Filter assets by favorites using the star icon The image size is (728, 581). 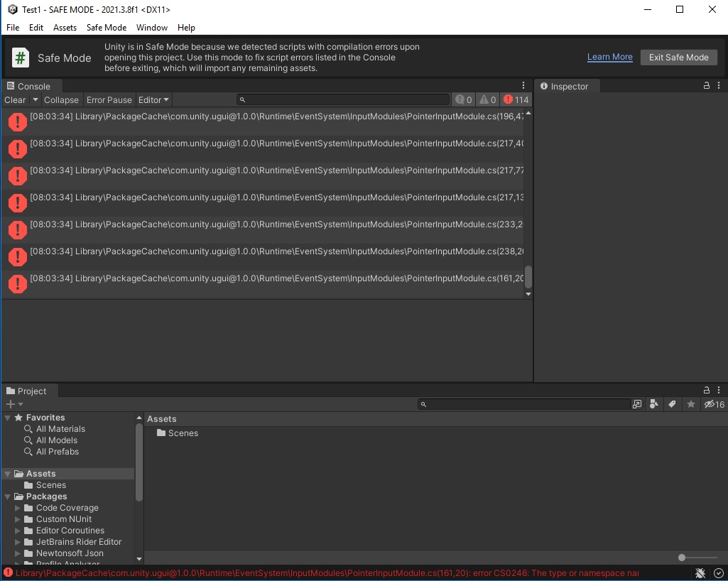point(690,404)
